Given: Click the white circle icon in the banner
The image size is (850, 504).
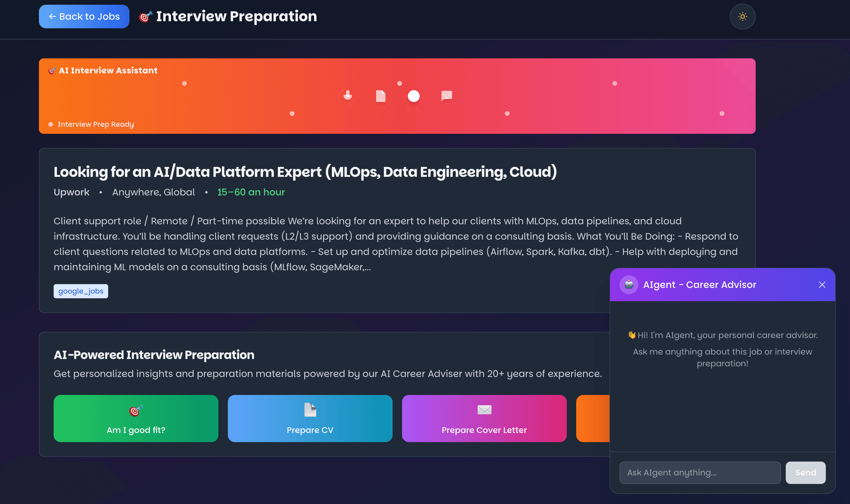Looking at the screenshot, I should 414,96.
